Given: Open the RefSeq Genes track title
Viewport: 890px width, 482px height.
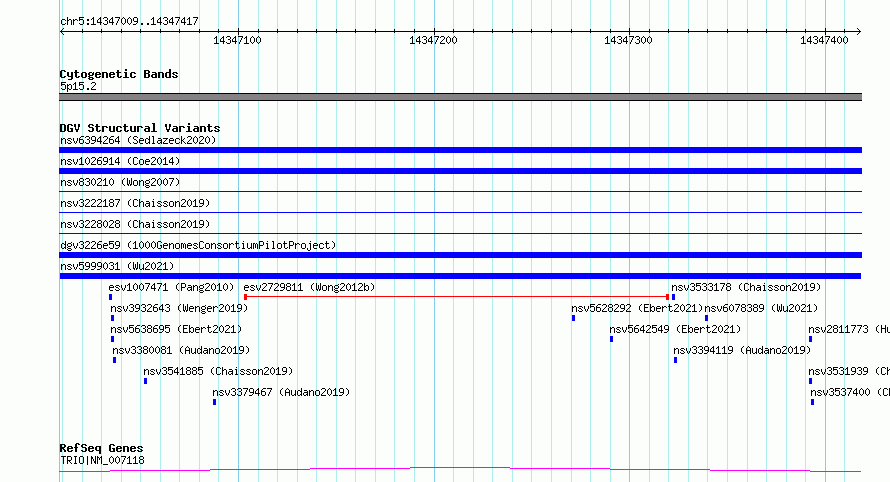Looking at the screenshot, I should click(101, 448).
